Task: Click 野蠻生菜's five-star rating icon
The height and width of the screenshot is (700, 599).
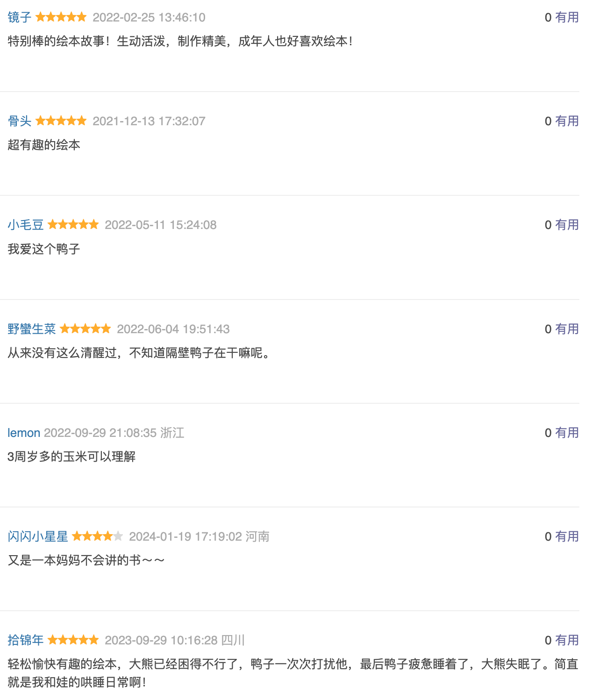Action: tap(86, 329)
